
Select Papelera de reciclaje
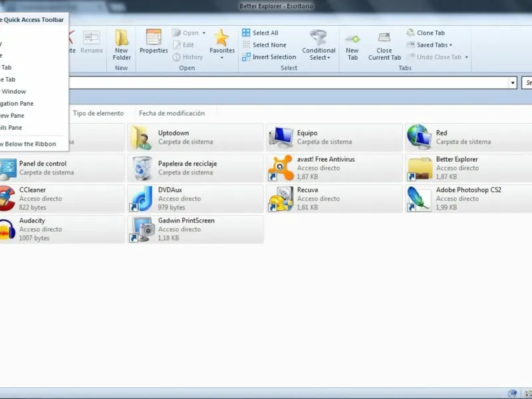click(196, 168)
